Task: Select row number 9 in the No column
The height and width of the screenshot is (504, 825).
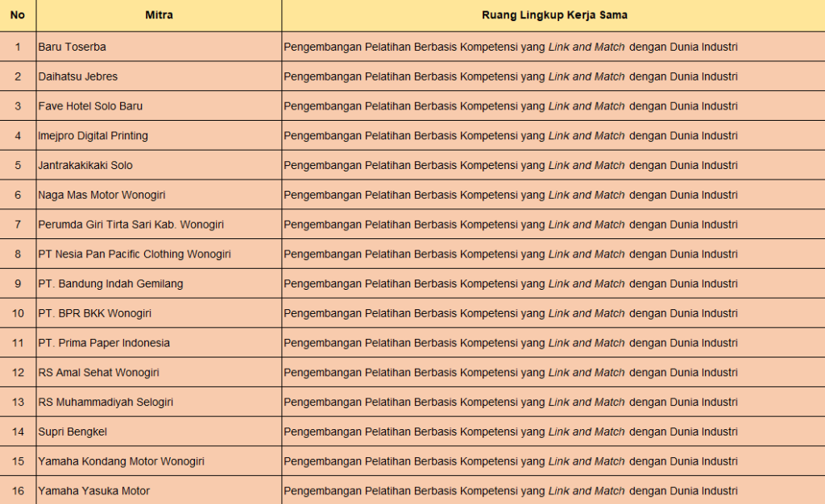Action: point(18,283)
